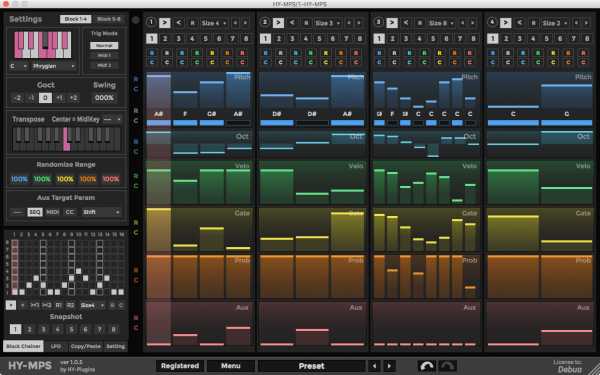
Task: Toggle first step on-off bar in block 4
Action: tap(513, 123)
